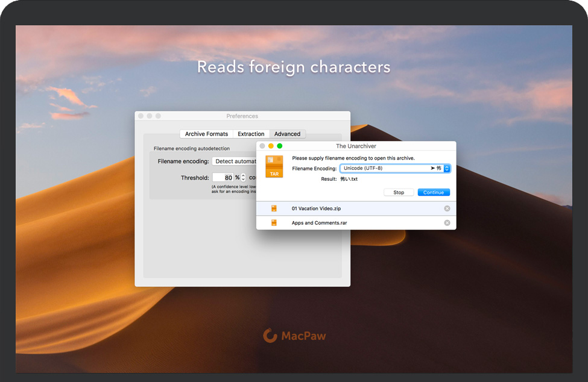Click the Threshold value input field
Screen dimensions: 588x382
pos(223,178)
